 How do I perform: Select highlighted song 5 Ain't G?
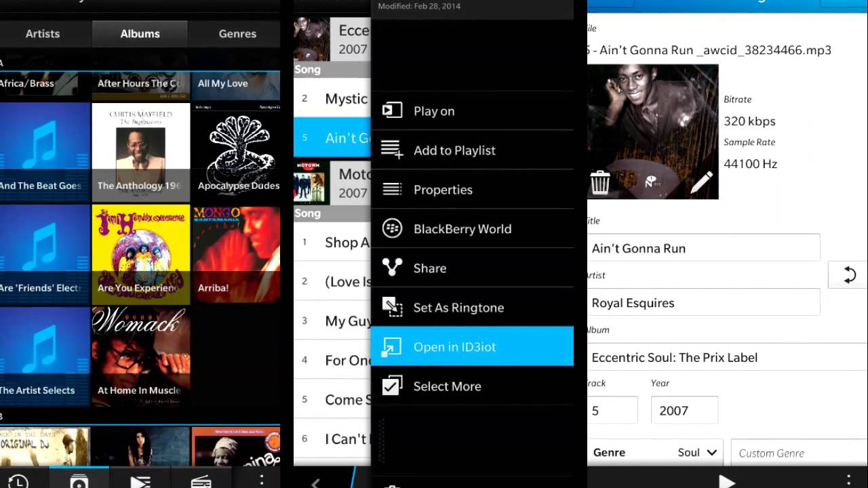pyautogui.click(x=332, y=138)
